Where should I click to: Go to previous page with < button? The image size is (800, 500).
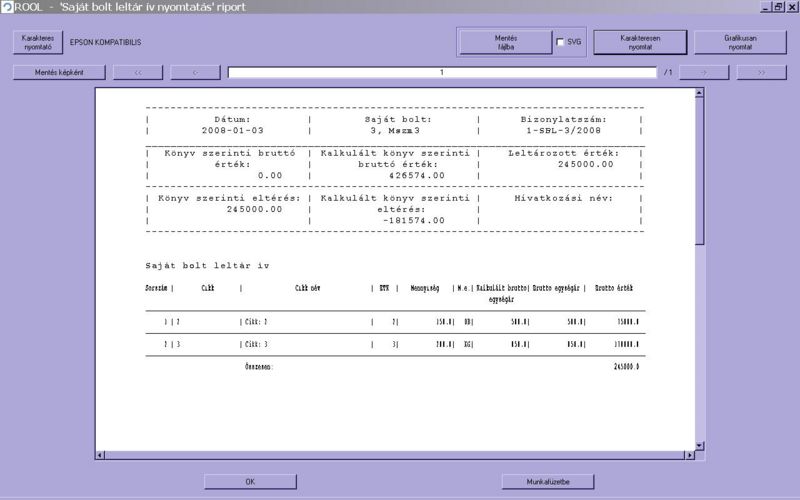click(x=195, y=72)
